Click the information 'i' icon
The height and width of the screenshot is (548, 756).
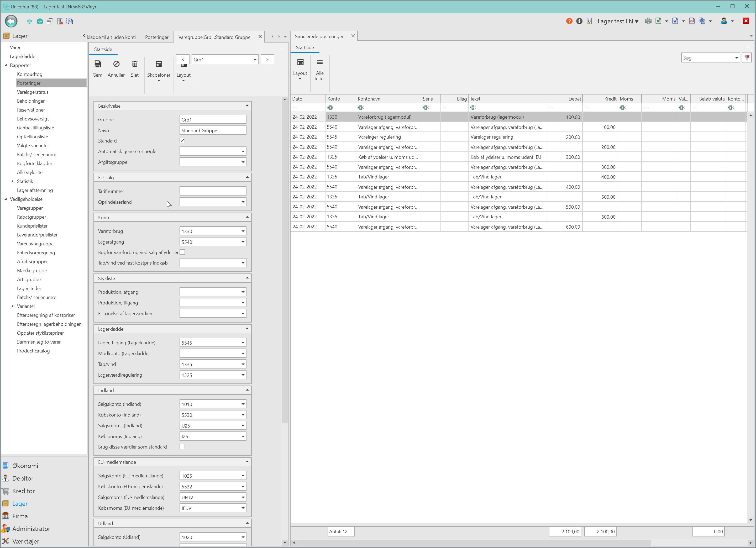579,21
